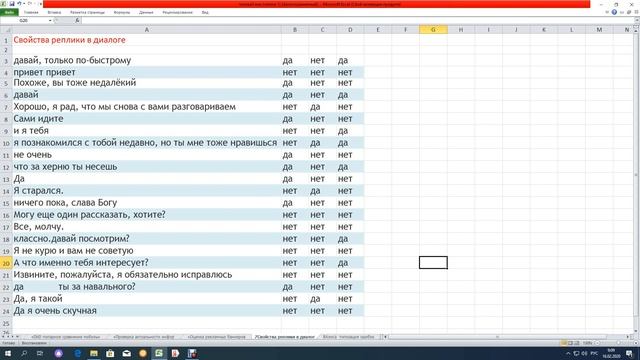Select cell Извините, пожалуйста, я обязательно исправлюсь
Viewport: 640px width, 360px height.
coord(147,275)
